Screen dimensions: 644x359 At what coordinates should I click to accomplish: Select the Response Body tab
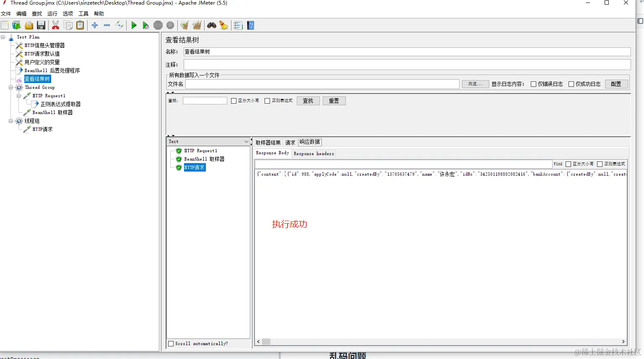pyautogui.click(x=273, y=153)
